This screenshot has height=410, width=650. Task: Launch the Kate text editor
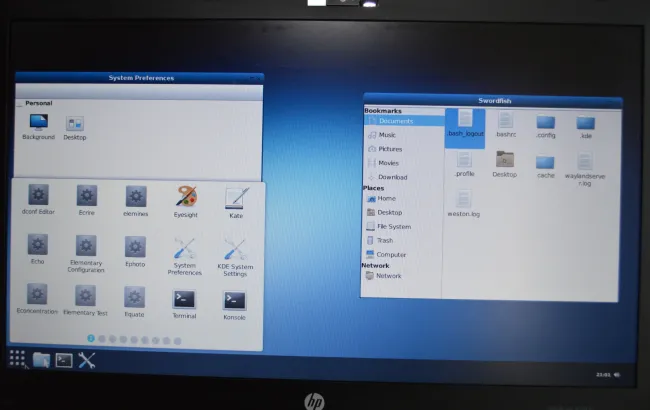(236, 203)
